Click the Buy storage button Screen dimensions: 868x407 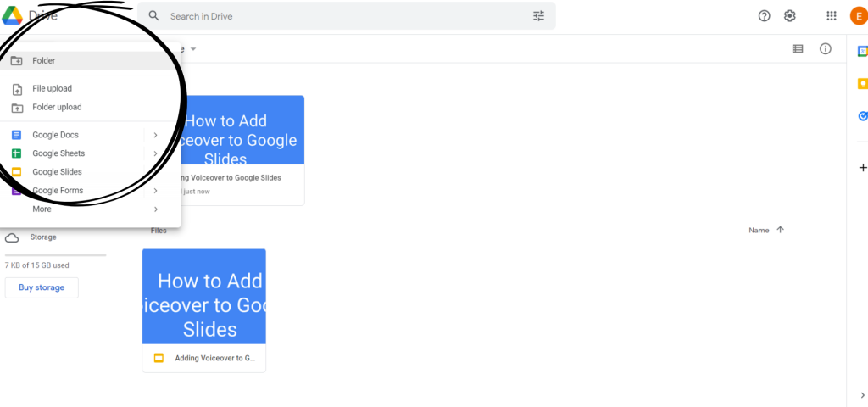pos(42,287)
